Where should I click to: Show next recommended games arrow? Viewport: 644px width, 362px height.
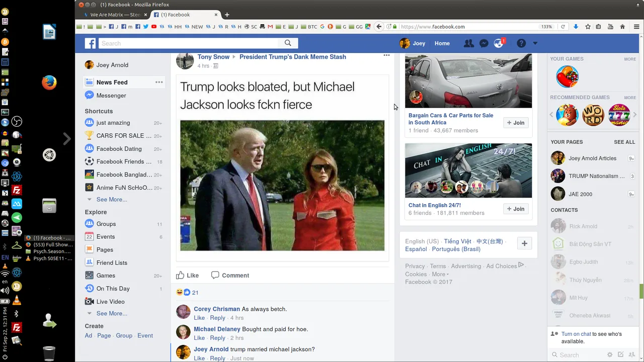[634, 115]
